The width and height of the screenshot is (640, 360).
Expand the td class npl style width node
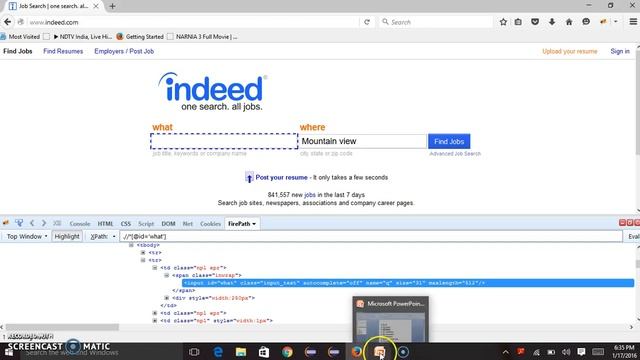(x=155, y=321)
